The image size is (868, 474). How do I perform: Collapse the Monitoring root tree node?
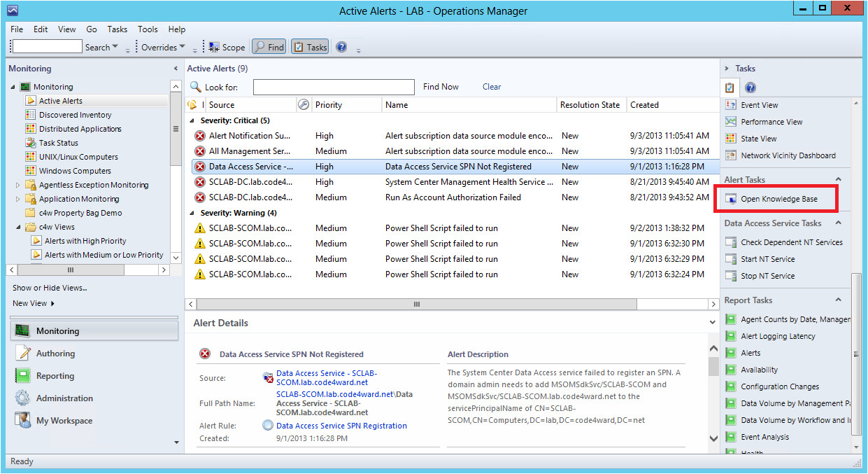(x=13, y=87)
